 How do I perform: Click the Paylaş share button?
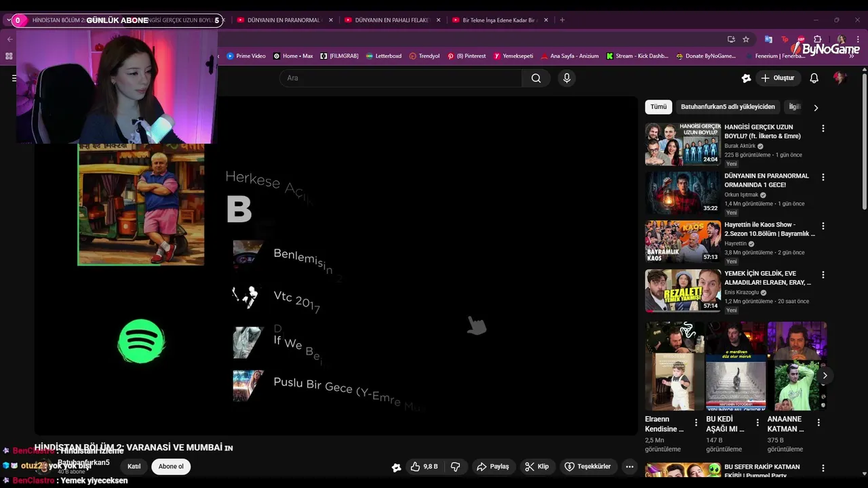pyautogui.click(x=493, y=466)
